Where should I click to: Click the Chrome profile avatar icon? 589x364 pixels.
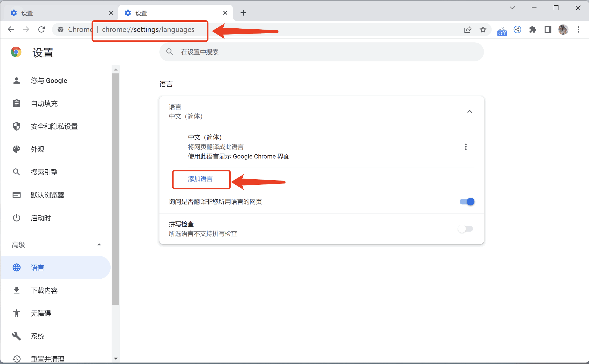tap(563, 29)
